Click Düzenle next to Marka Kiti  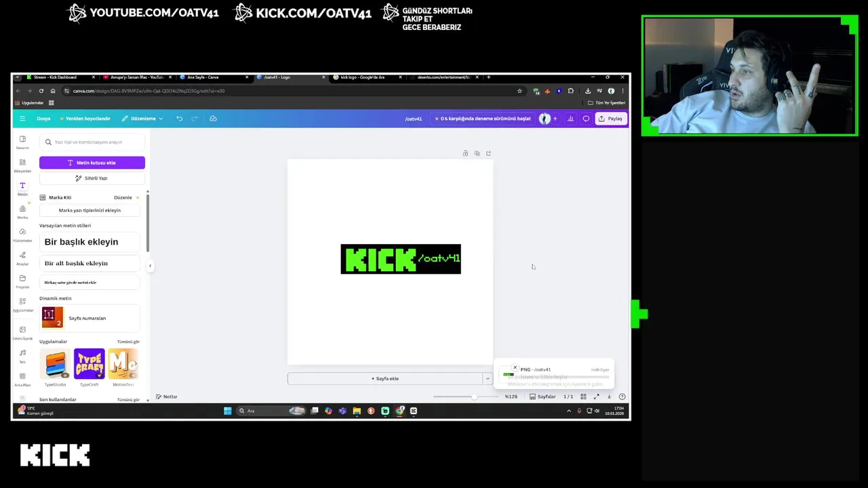pos(123,197)
